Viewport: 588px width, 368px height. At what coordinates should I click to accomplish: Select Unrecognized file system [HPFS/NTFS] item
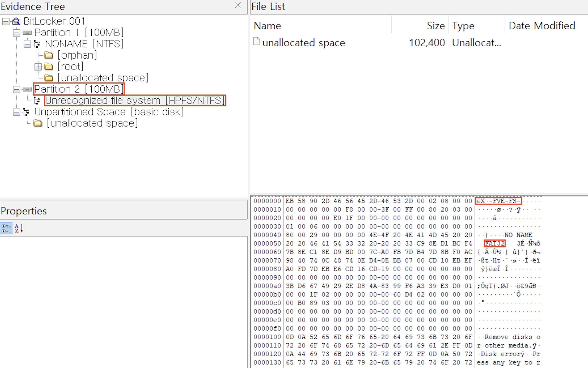click(135, 101)
